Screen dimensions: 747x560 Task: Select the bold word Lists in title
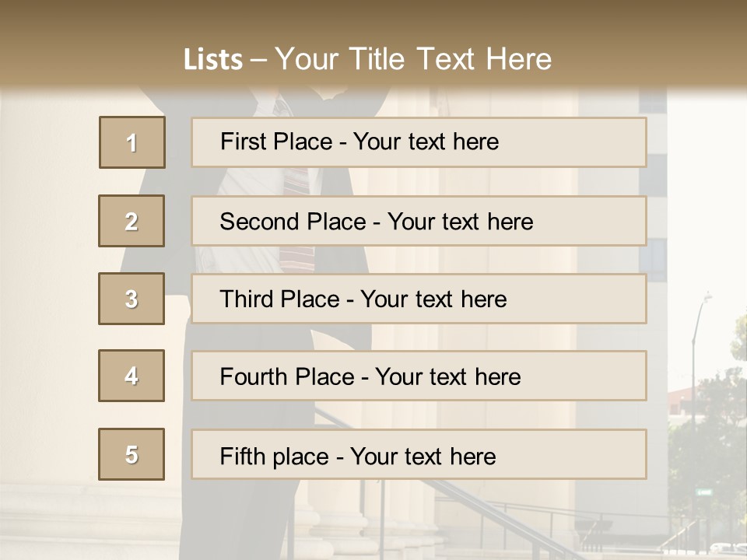212,60
